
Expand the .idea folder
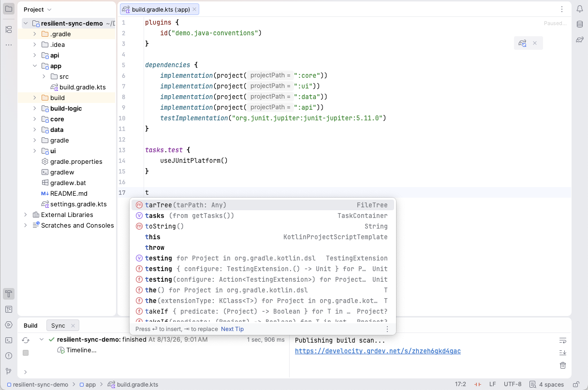35,44
